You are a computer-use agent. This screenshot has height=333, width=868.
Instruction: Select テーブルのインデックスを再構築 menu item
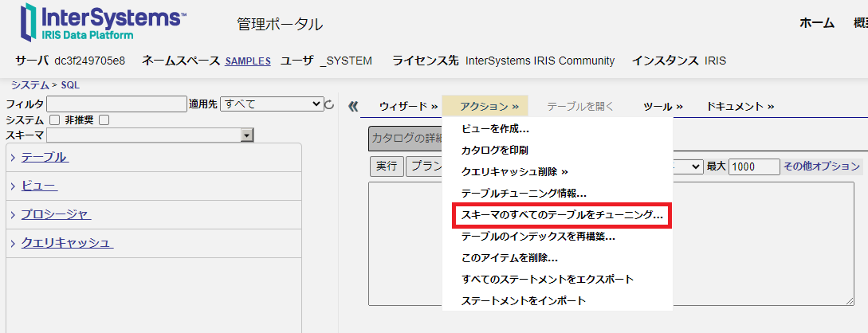click(x=538, y=237)
